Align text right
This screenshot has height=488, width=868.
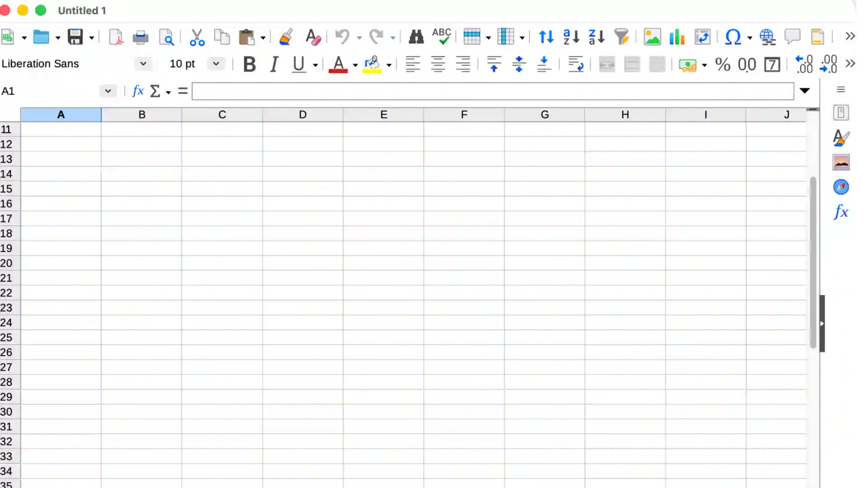tap(463, 64)
